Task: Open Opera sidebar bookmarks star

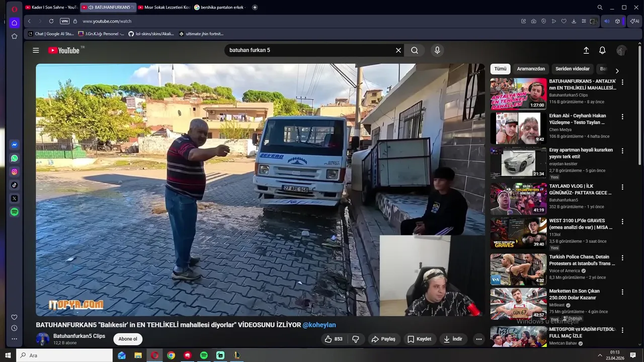Action: tap(14, 36)
